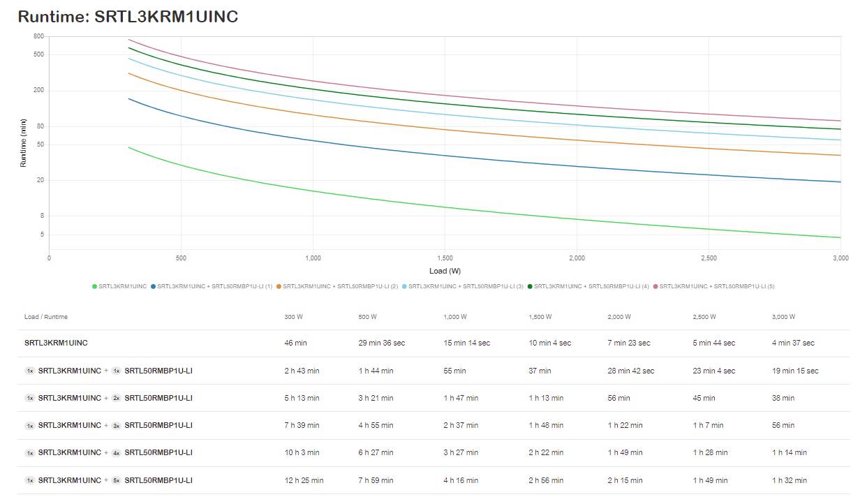
Task: Select the 5 h 13 min cell
Action: [x=302, y=398]
